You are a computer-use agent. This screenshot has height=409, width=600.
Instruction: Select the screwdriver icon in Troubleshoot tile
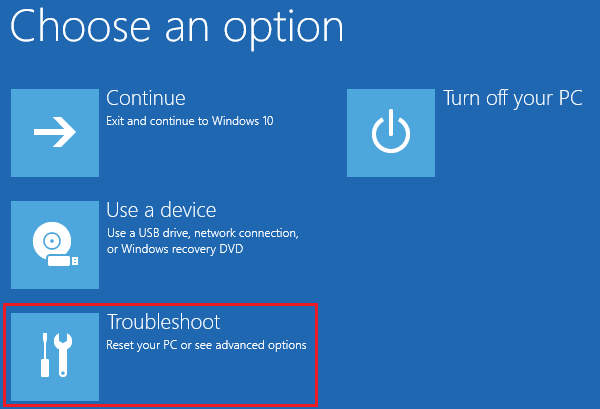(x=45, y=355)
